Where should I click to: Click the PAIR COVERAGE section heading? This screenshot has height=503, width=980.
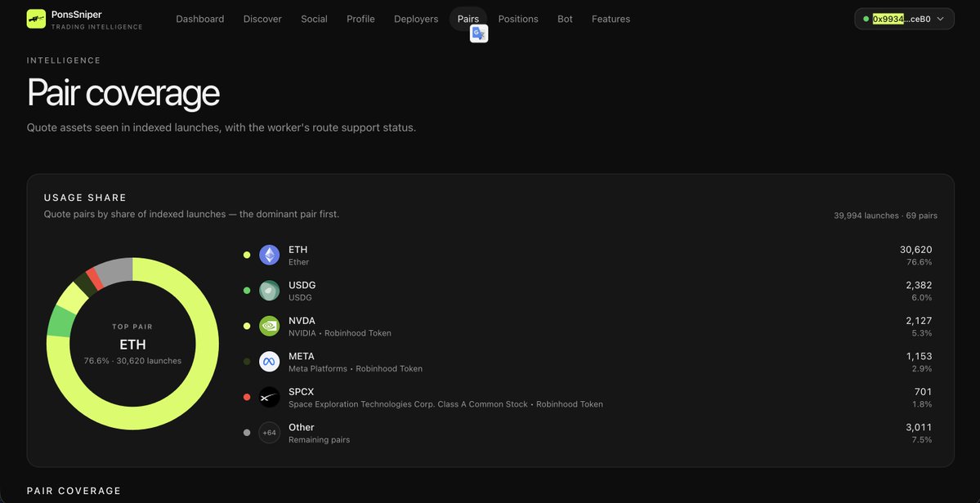(x=74, y=491)
